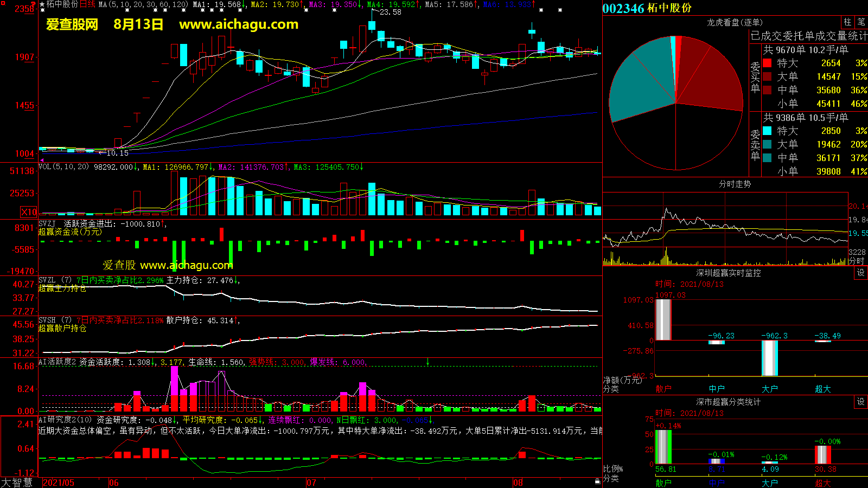
Task: Click the magenta left arrow below price axis
Action: [x=42, y=160]
